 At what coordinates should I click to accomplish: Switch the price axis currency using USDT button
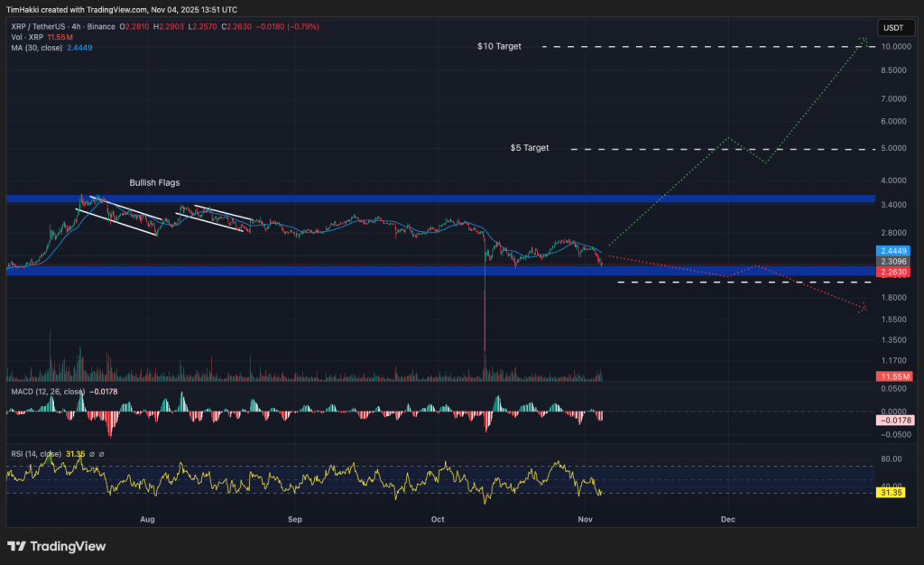895,27
